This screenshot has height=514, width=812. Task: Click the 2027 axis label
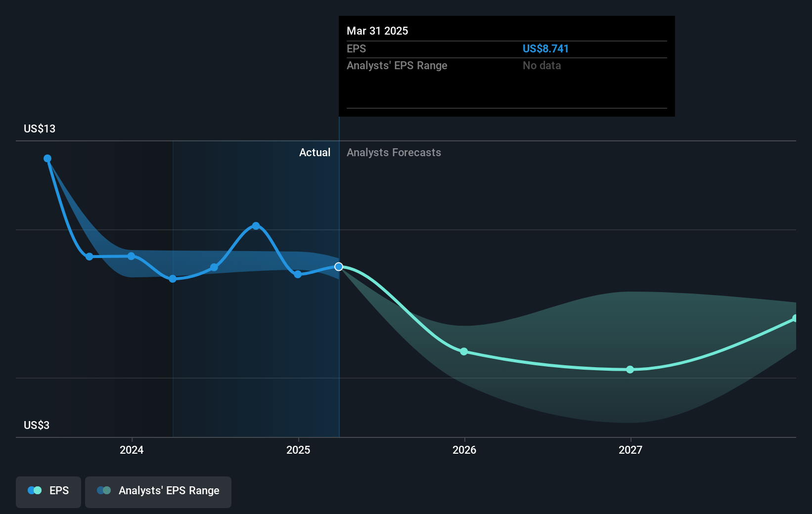[631, 450]
